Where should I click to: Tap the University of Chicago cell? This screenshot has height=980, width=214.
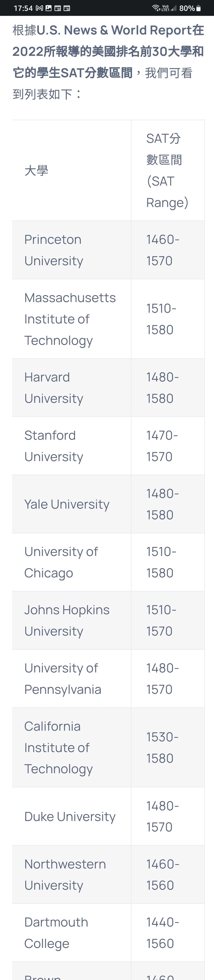pos(72,562)
